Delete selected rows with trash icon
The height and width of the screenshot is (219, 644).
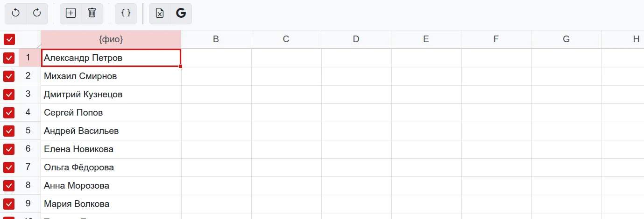pyautogui.click(x=92, y=13)
